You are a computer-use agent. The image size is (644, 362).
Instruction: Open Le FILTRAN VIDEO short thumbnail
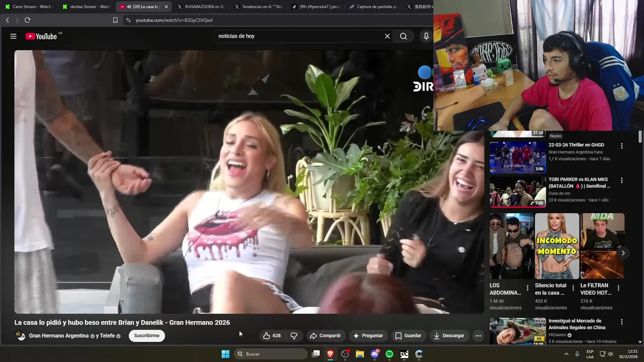pyautogui.click(x=602, y=246)
